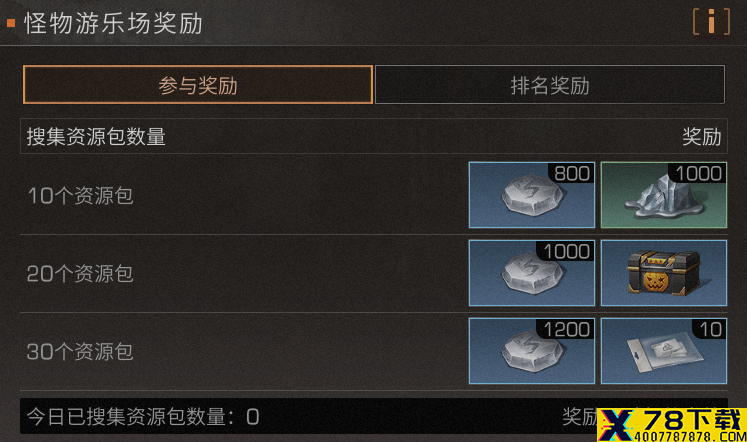
Task: Click the 奖励 column header
Action: coord(702,137)
